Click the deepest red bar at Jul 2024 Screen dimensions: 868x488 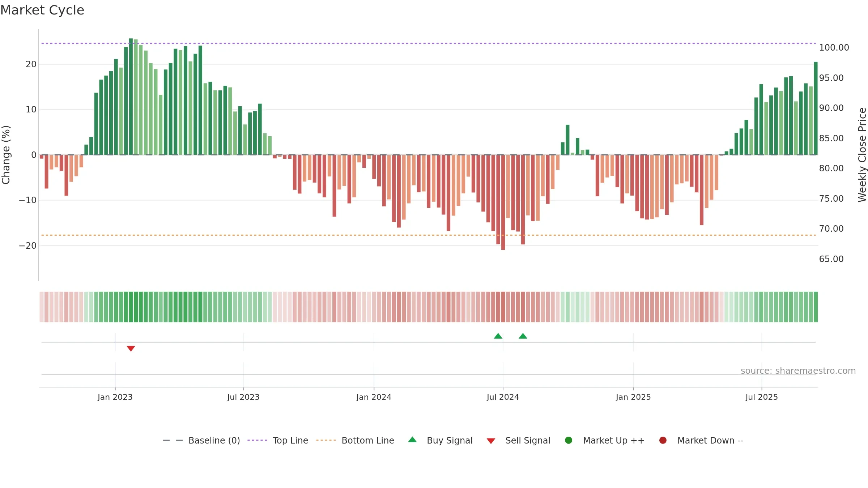pos(503,202)
